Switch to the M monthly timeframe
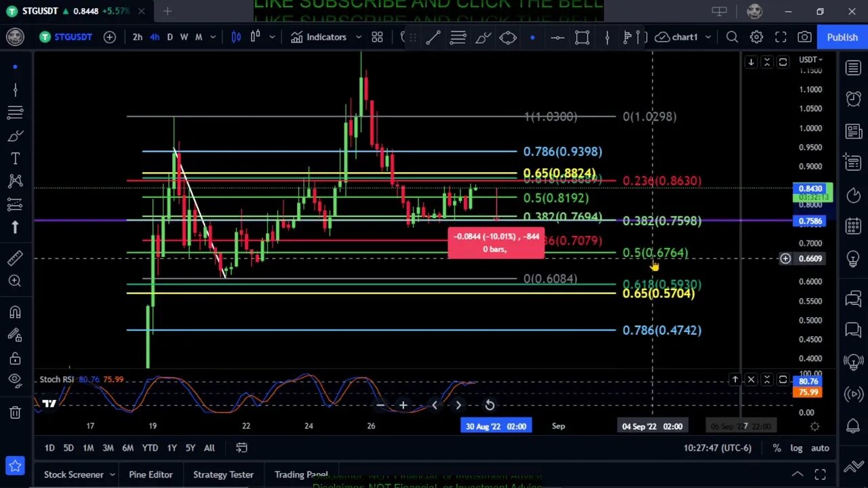 pyautogui.click(x=199, y=37)
